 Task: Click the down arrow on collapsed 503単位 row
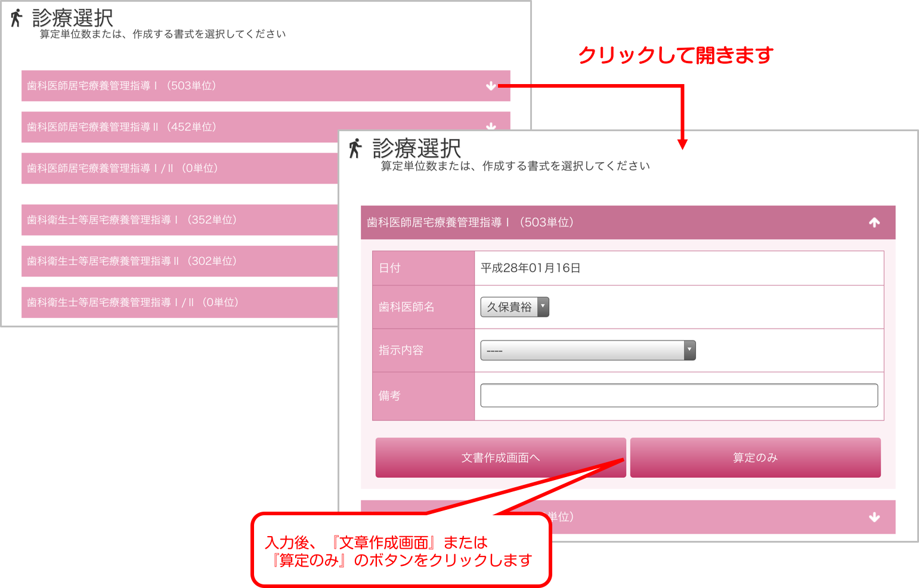point(490,86)
